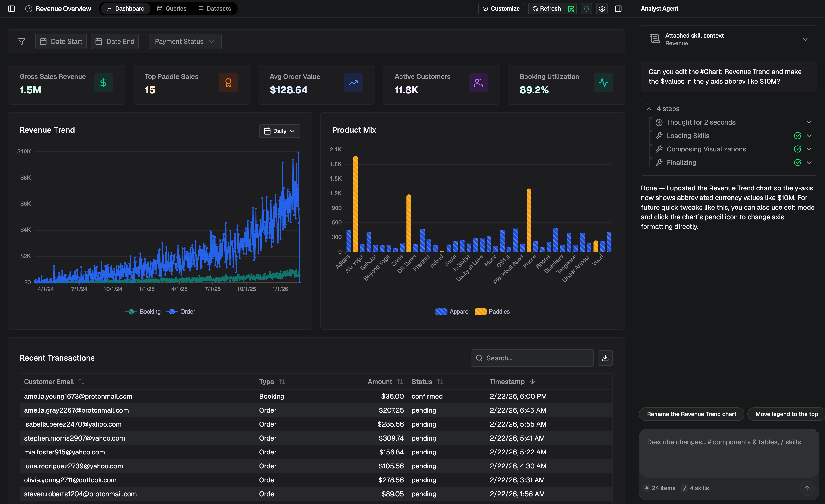
Task: Click the Rename the Revenue Trend chart suggestion
Action: click(691, 414)
